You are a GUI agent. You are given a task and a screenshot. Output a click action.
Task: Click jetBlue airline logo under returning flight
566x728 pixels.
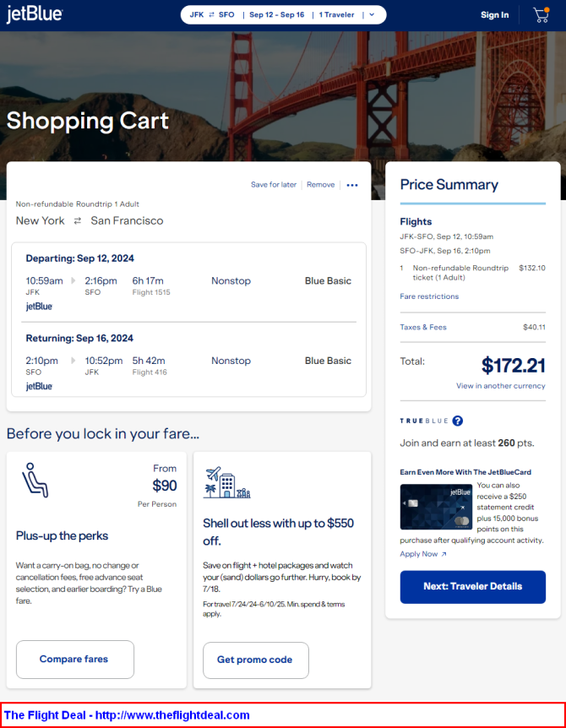pyautogui.click(x=39, y=386)
